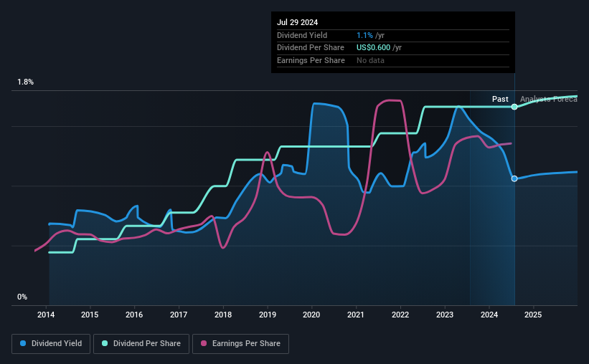Click the 1.8% y-axis label

[26, 82]
